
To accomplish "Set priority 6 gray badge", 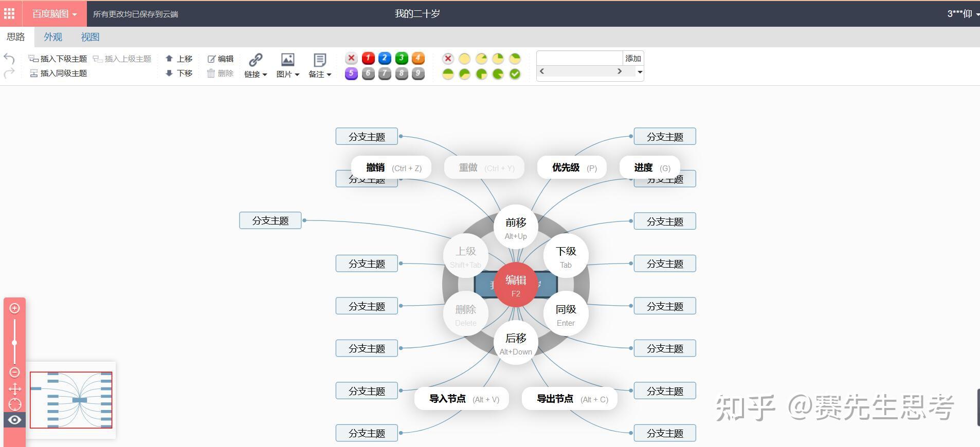I will (368, 73).
